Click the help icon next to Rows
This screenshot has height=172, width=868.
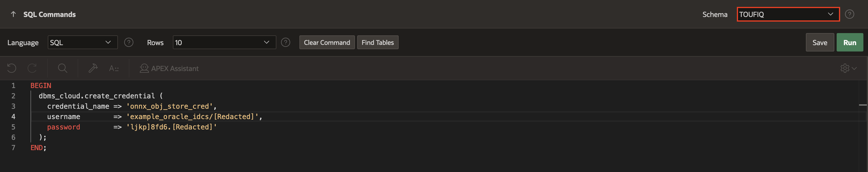pos(285,43)
